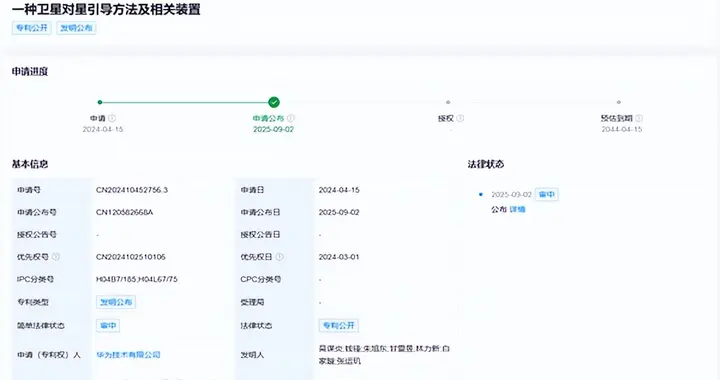Click the gray timeline dot above 预估到期

[x=619, y=102]
